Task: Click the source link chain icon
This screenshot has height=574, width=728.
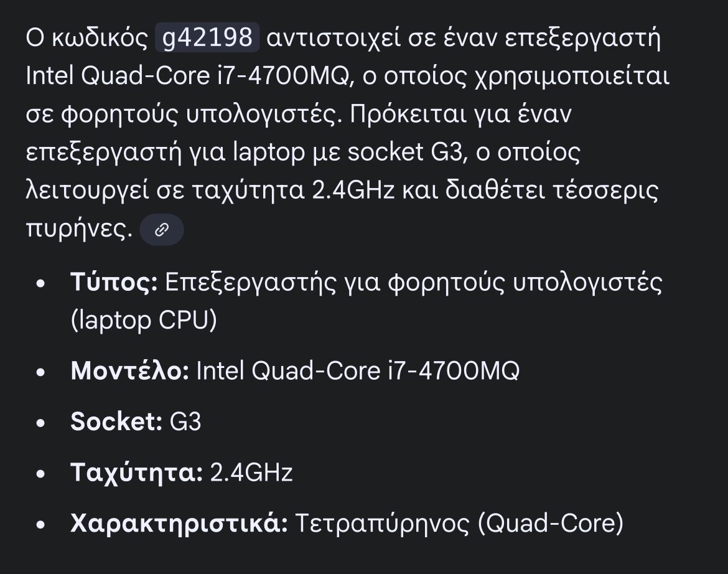Action: click(x=162, y=230)
